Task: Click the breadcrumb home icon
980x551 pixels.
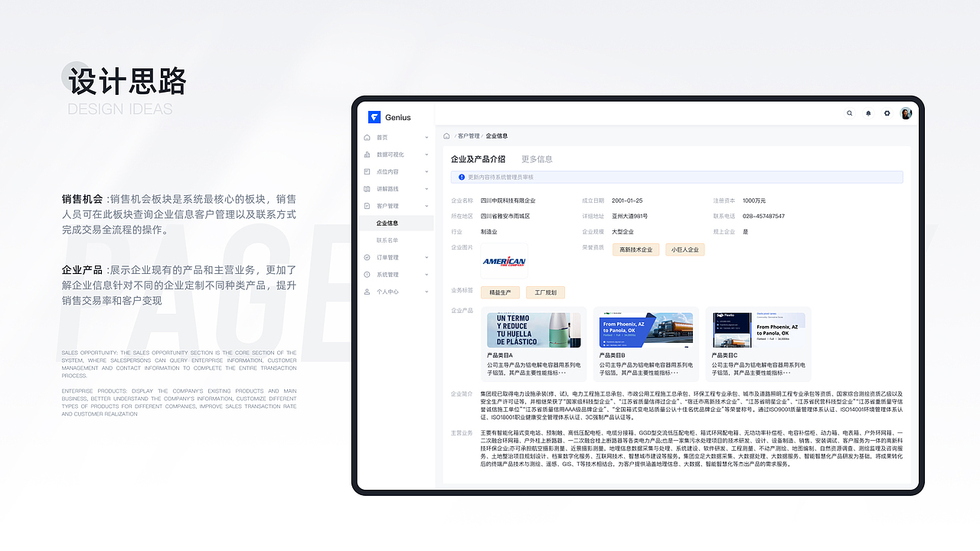Action: 446,136
